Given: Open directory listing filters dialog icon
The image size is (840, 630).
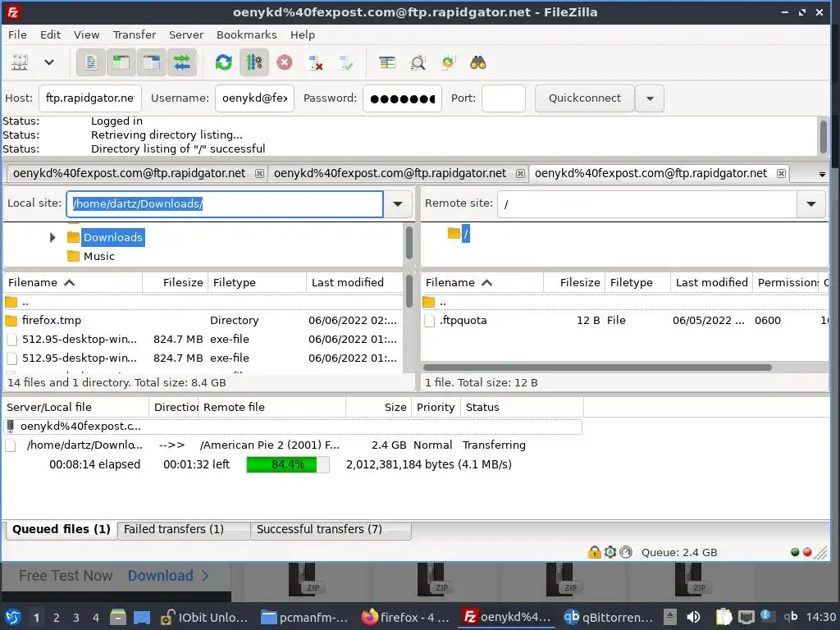Looking at the screenshot, I should tap(387, 62).
